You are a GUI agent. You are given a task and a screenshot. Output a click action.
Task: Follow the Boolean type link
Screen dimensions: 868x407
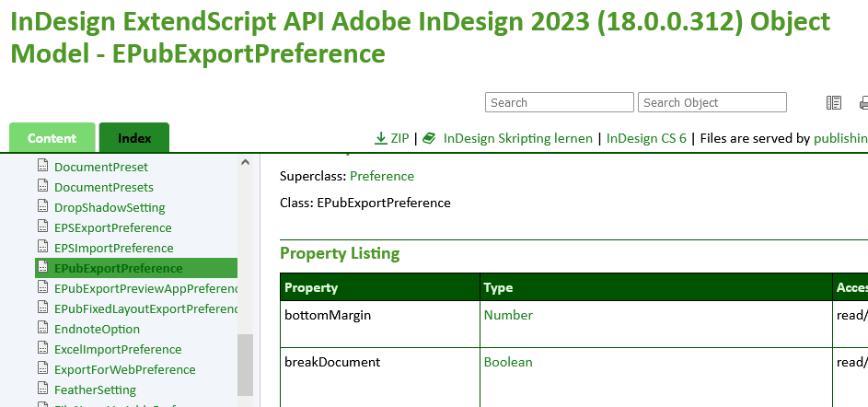[x=508, y=362]
